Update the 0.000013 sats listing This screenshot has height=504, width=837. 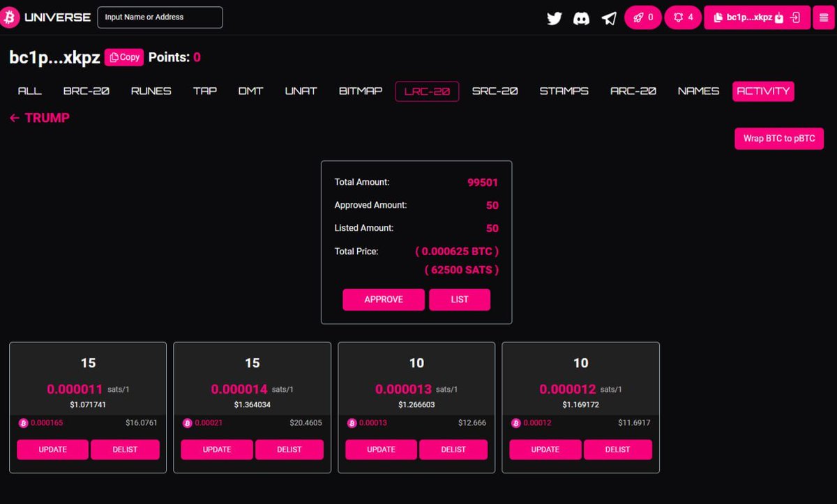[x=381, y=450]
